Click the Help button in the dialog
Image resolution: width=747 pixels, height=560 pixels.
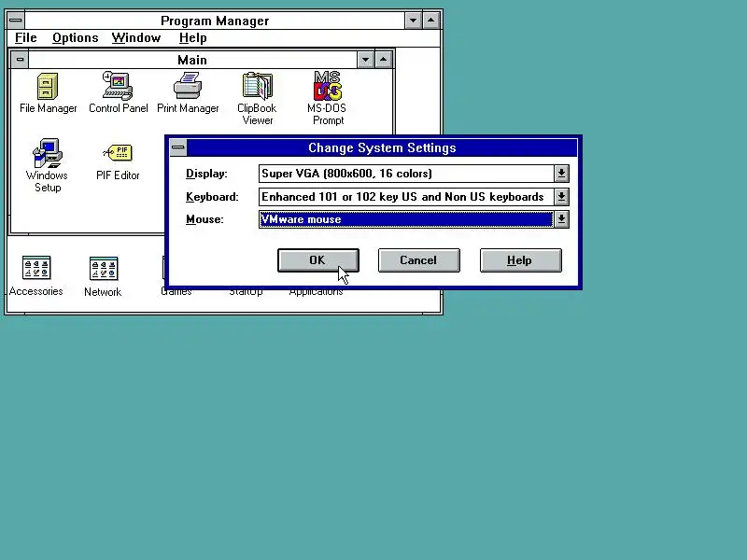pos(520,260)
